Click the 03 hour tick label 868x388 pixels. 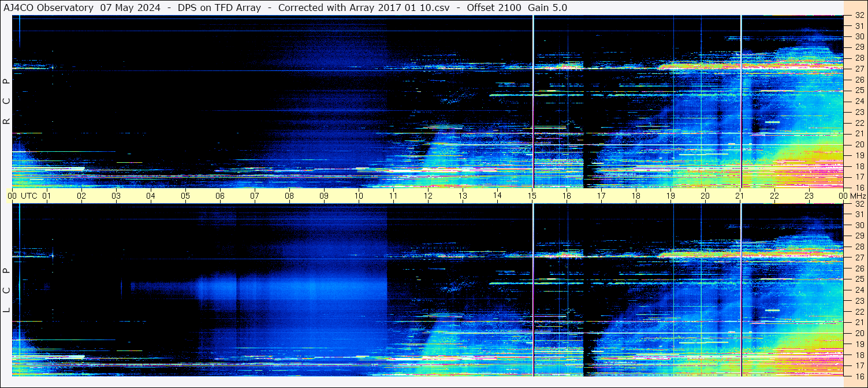[x=116, y=196]
